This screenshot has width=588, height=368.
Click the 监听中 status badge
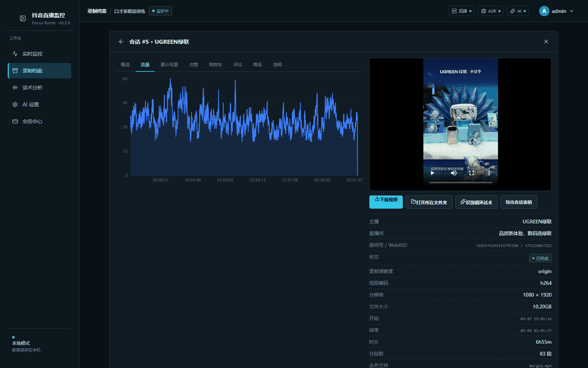160,11
